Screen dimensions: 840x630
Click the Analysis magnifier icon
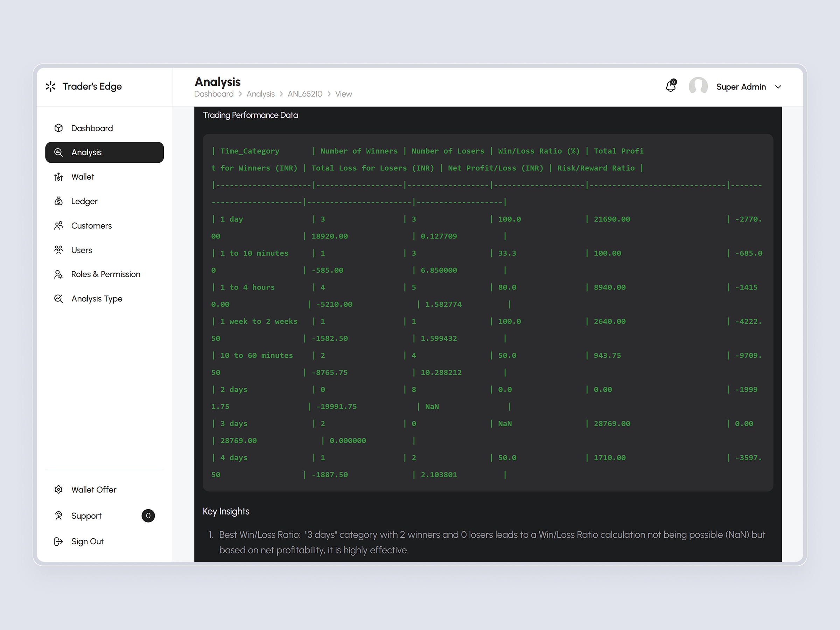click(x=59, y=152)
